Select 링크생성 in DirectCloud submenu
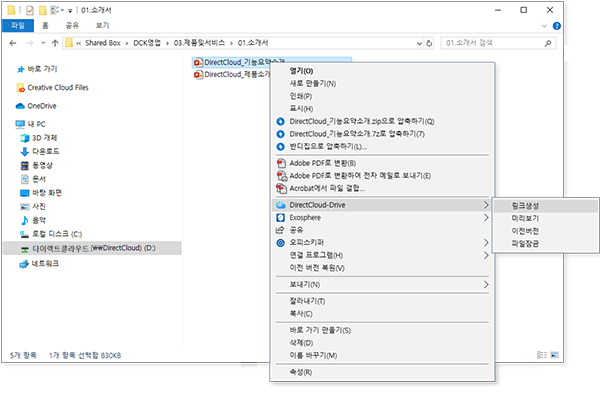 coord(546,206)
